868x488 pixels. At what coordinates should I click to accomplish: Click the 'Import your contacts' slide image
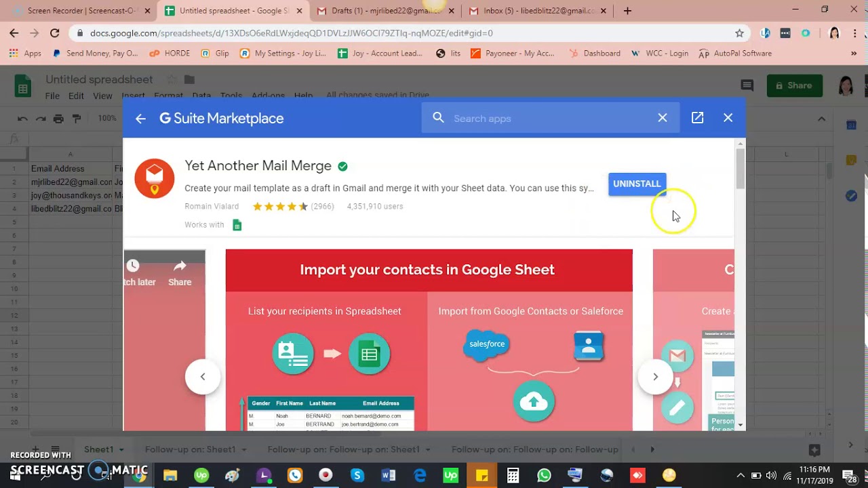point(429,340)
